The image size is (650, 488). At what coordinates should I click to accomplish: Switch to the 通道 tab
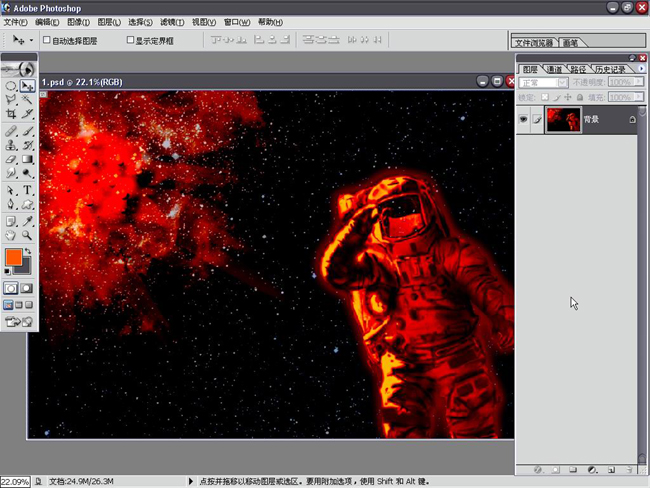tap(554, 69)
